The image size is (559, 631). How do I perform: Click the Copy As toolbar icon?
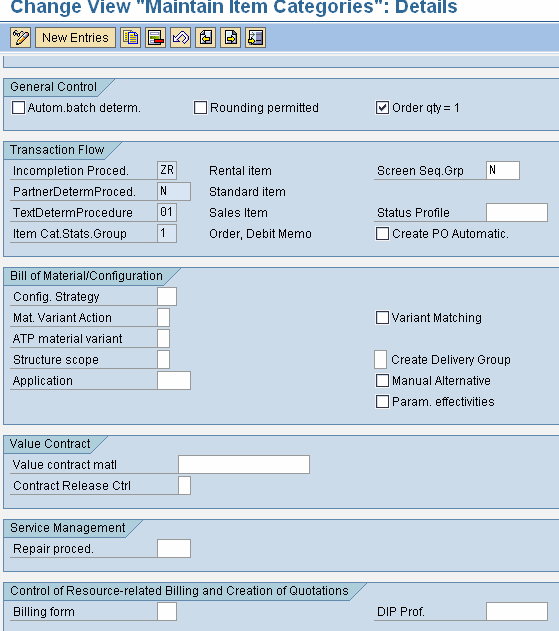(130, 38)
